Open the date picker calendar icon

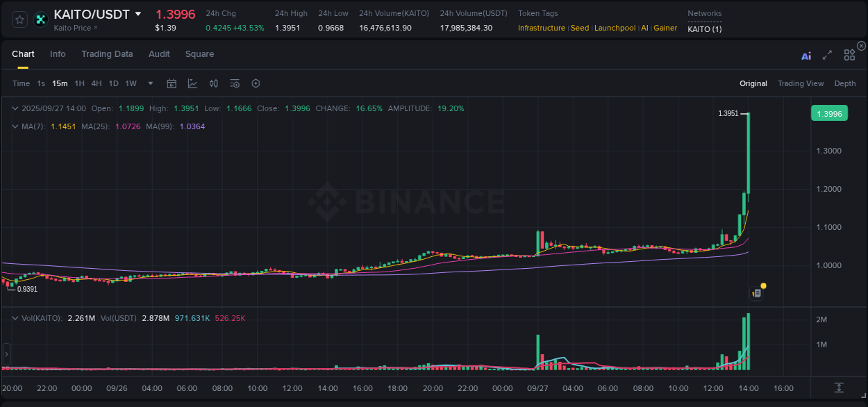pos(172,83)
